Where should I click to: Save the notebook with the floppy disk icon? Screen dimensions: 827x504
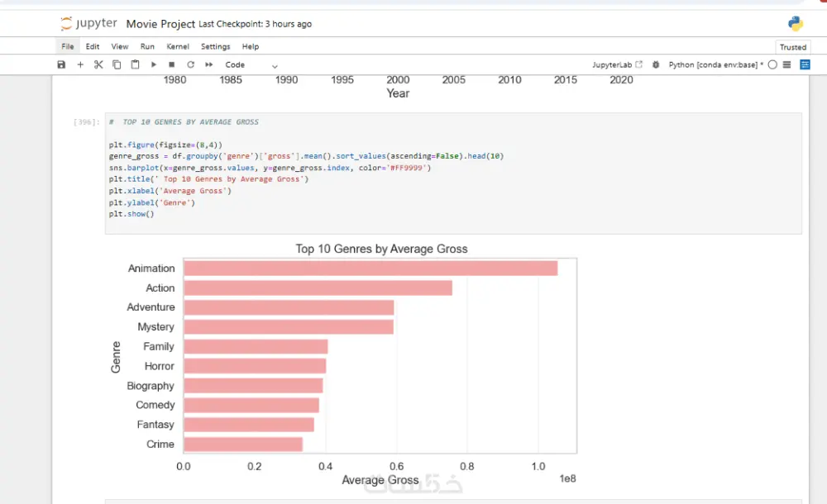click(x=61, y=64)
